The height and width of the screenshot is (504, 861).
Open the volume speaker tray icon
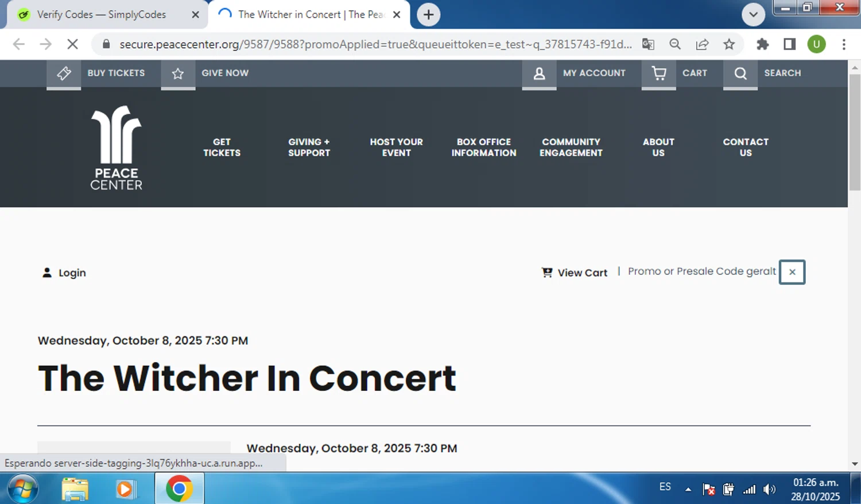point(770,489)
